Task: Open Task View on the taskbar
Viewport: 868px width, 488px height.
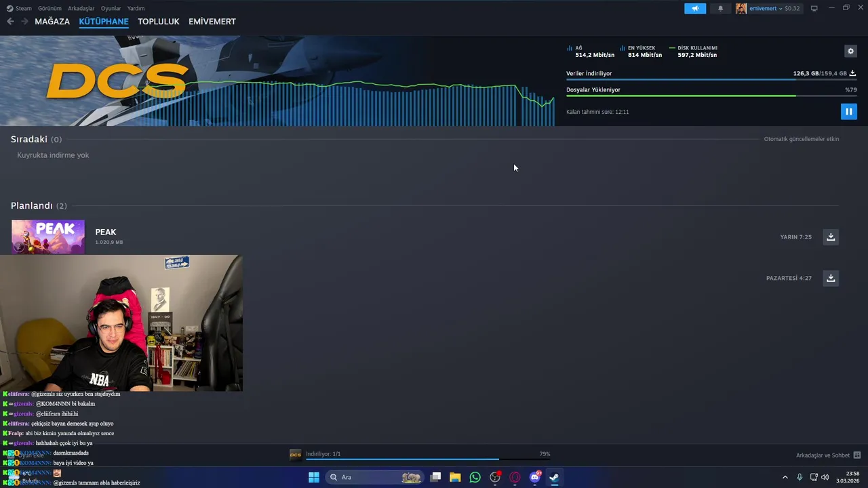Action: point(436,477)
